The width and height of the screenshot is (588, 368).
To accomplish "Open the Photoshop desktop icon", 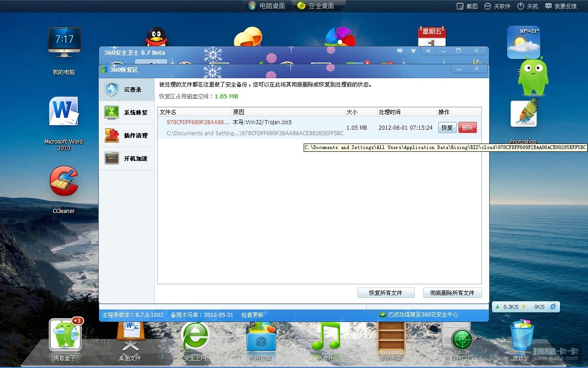I will click(523, 121).
